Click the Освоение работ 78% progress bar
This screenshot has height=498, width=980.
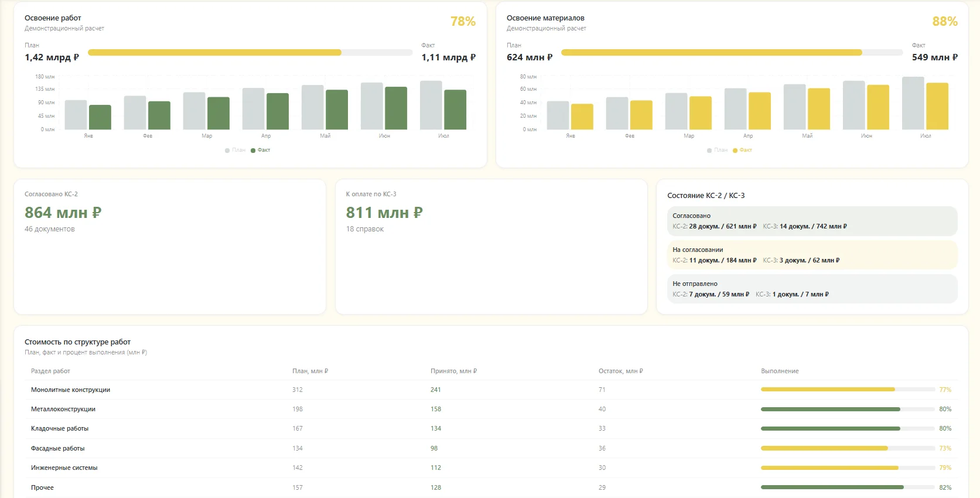tap(250, 53)
